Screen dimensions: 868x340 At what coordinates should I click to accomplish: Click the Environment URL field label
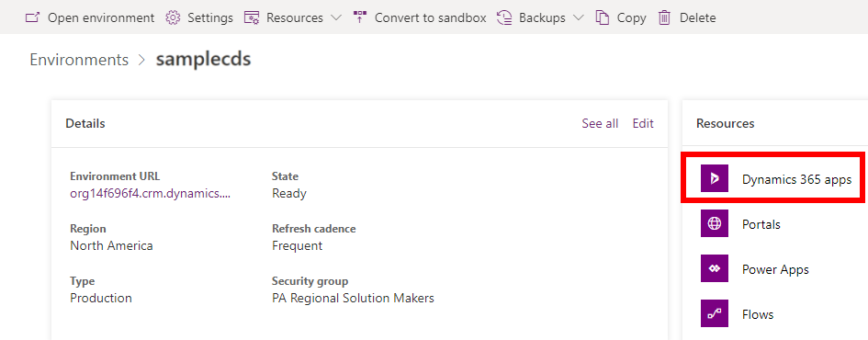coord(115,176)
